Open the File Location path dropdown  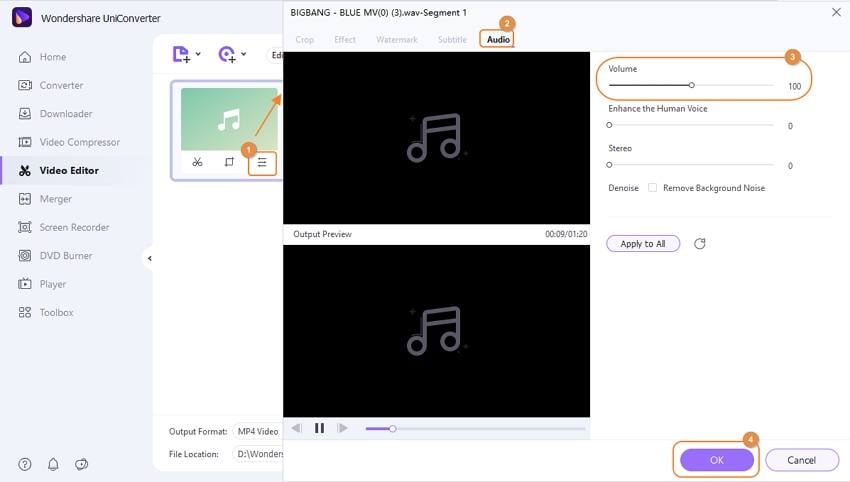(258, 454)
